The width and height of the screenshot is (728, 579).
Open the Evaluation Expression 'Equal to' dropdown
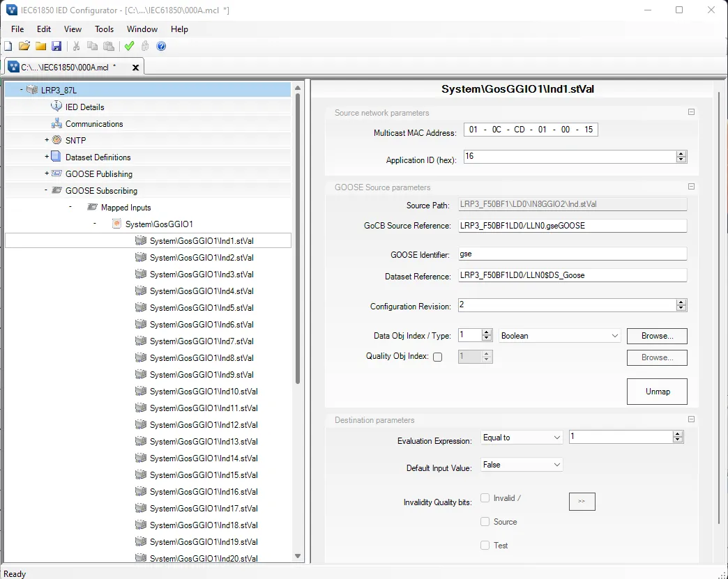pyautogui.click(x=522, y=438)
